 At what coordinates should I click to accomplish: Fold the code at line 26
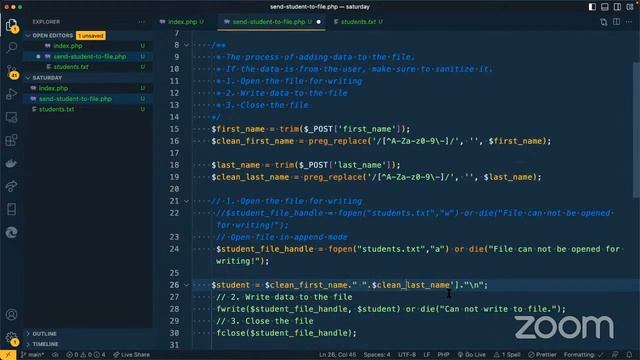pos(186,285)
